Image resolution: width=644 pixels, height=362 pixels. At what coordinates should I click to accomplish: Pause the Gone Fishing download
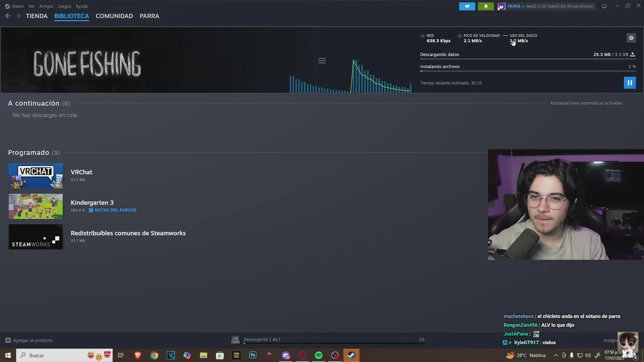[629, 82]
